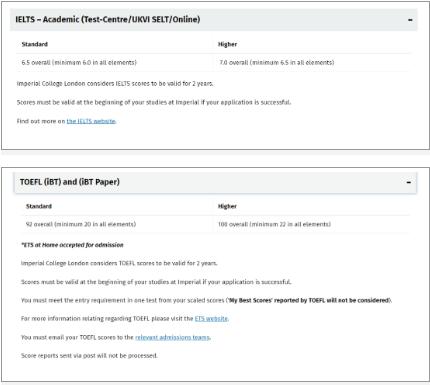Collapse IELTS section using the minus icon
Image resolution: width=430 pixels, height=385 pixels.
point(410,20)
